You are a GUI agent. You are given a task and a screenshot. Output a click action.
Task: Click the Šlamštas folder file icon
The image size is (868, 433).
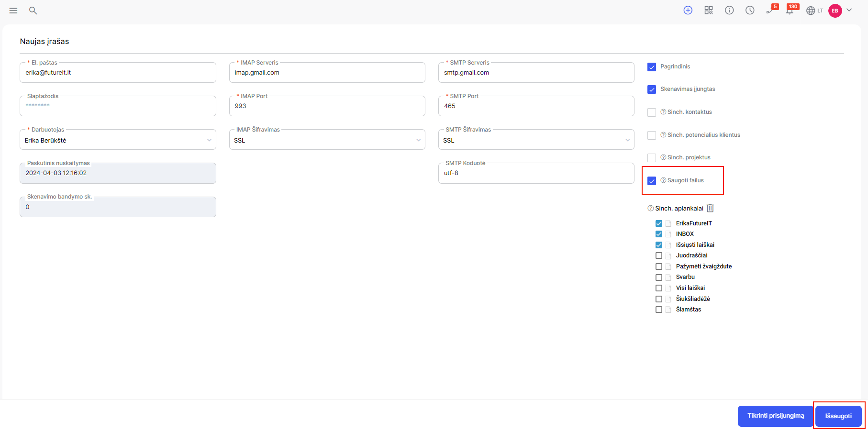pos(668,310)
